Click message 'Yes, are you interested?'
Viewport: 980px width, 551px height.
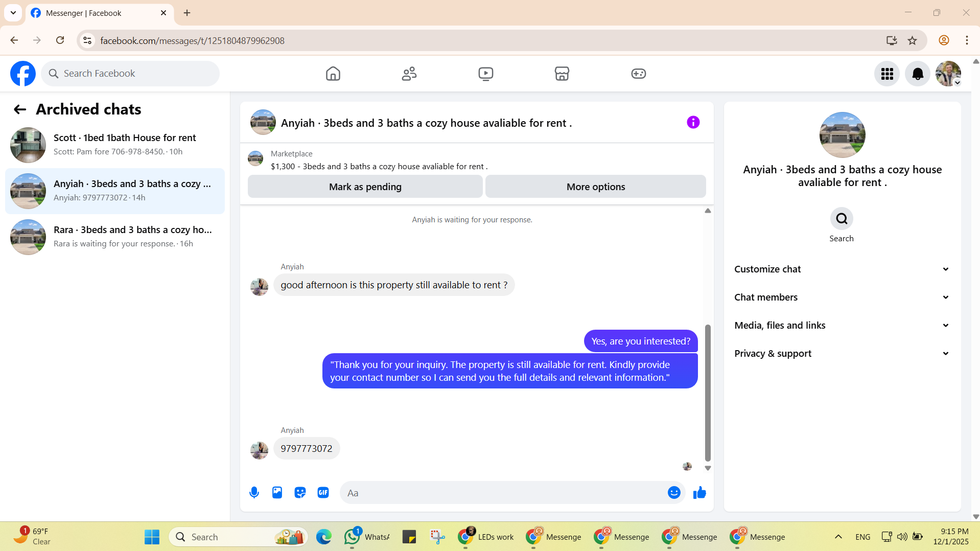(641, 341)
